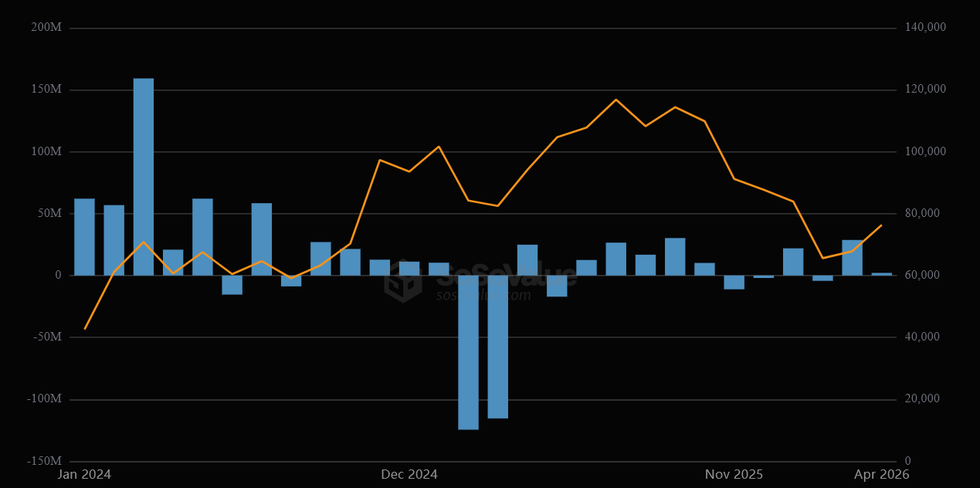Click the 140,000 right axis label
Screen dimensions: 980x488
925,28
